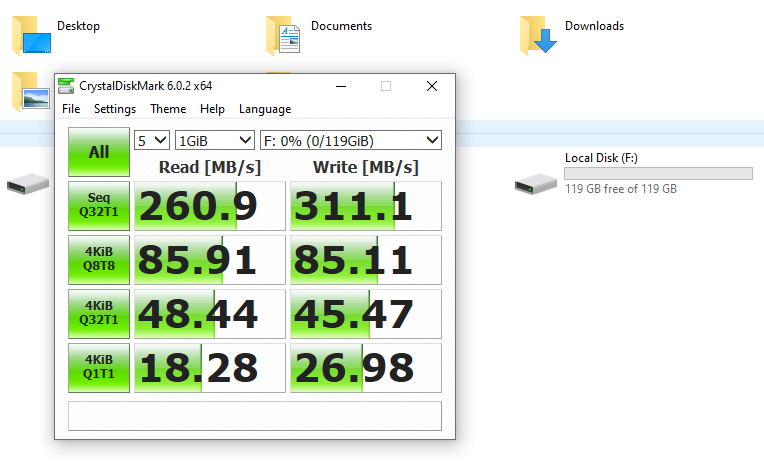Run all benchmarks with All button

[x=99, y=152]
